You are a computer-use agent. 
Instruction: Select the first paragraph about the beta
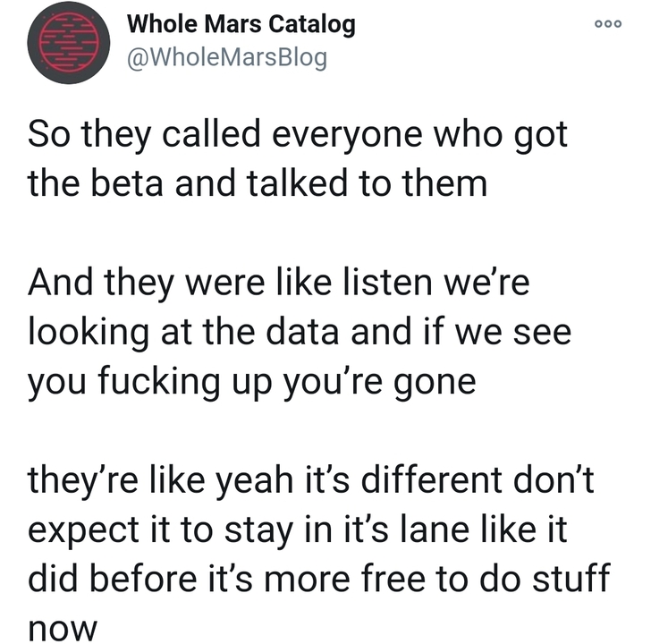point(298,159)
